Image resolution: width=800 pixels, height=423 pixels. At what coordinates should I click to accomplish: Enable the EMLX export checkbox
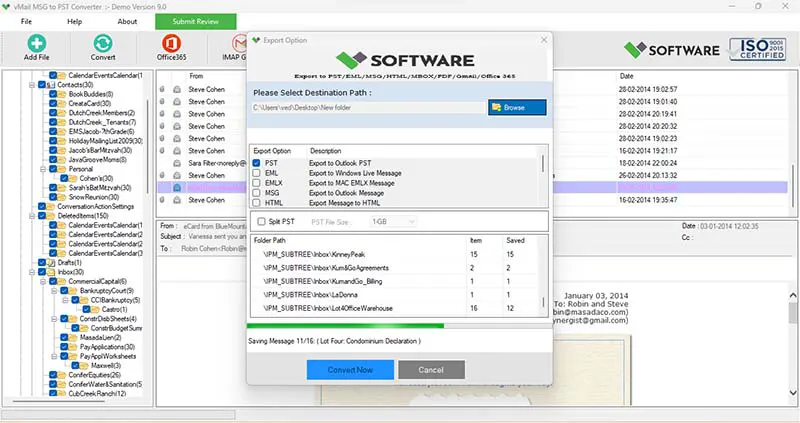coord(256,183)
